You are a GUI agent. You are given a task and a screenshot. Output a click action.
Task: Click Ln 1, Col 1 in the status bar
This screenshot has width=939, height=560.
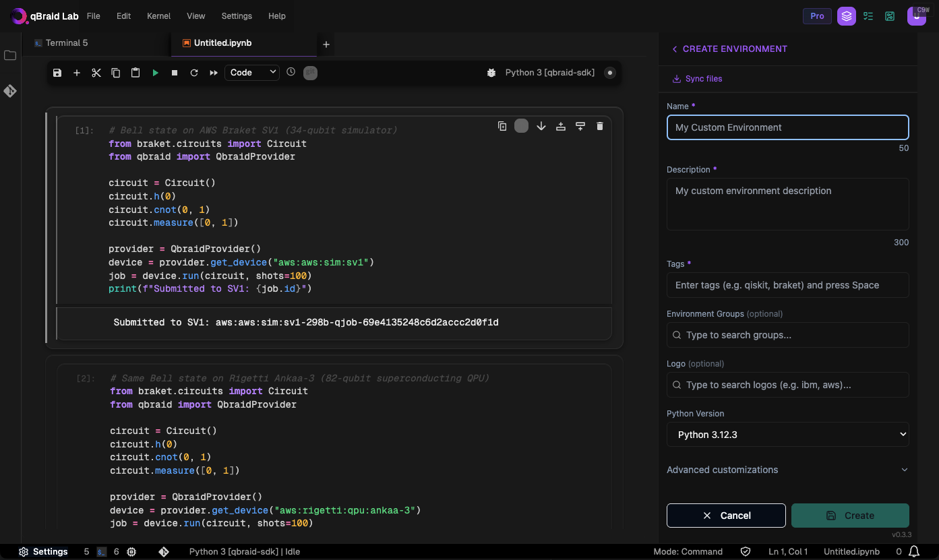tap(788, 551)
